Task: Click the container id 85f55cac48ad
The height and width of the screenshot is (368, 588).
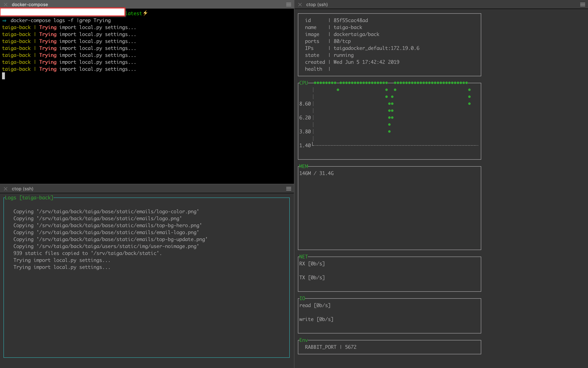Action: pos(351,20)
